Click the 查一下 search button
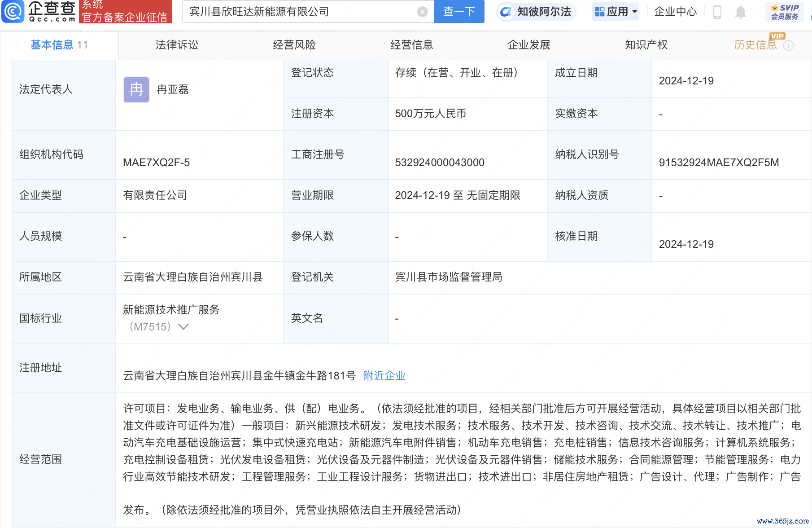The width and height of the screenshot is (812, 528). pos(459,12)
